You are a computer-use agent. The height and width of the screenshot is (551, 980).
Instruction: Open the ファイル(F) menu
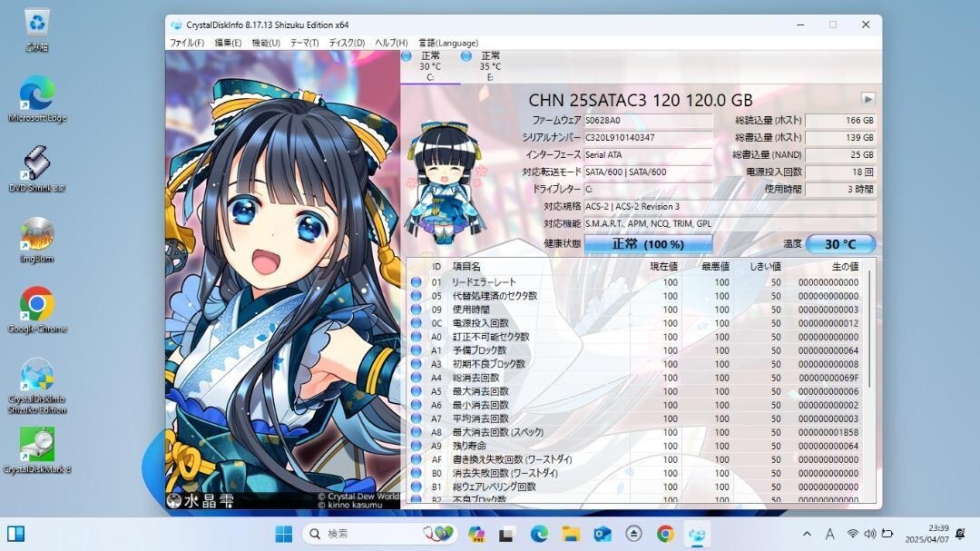187,43
